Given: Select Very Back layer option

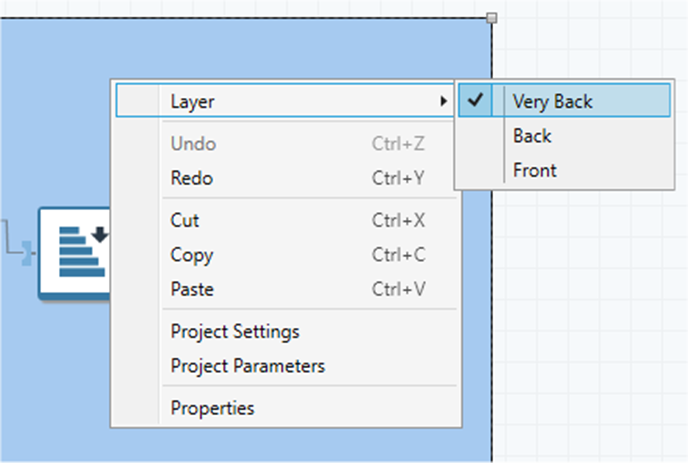Looking at the screenshot, I should (x=552, y=101).
